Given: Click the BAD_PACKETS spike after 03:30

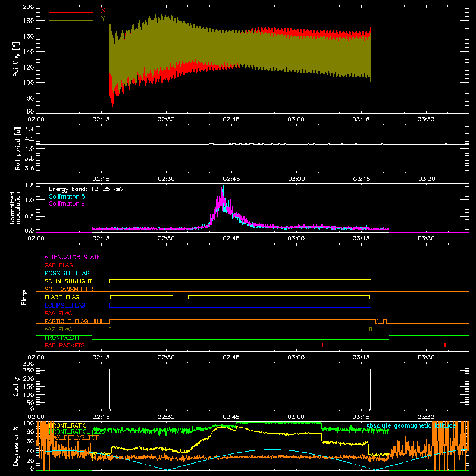Looking at the screenshot, I should (x=445, y=345).
